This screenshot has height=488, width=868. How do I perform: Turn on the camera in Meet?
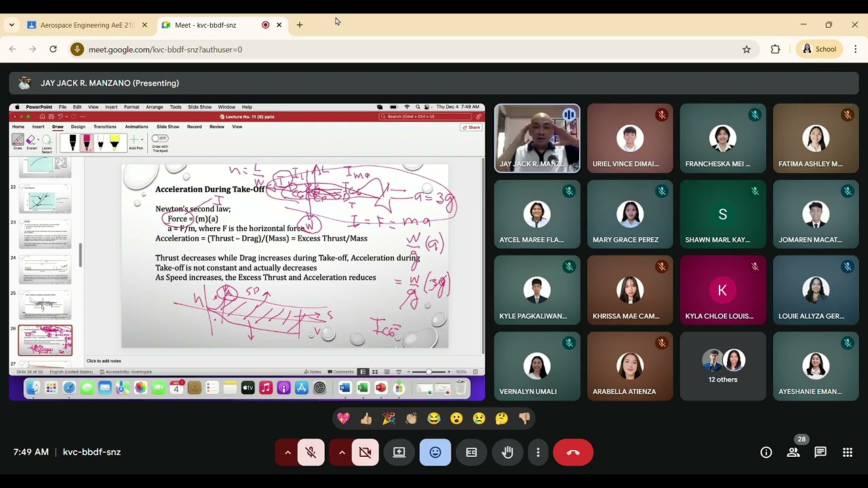click(366, 452)
